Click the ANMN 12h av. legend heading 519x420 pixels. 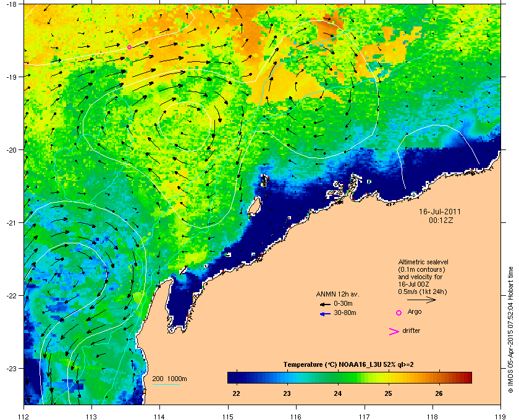click(337, 294)
